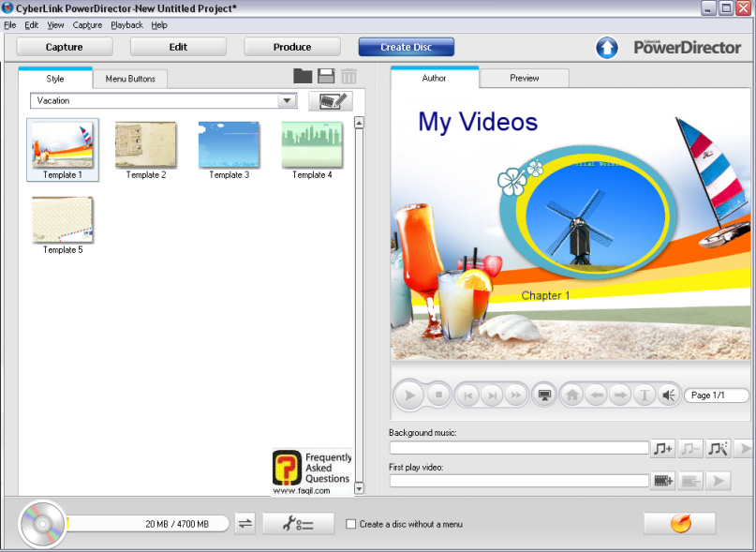Image resolution: width=756 pixels, height=552 pixels.
Task: Mute audio with the speaker icon
Action: coord(668,395)
